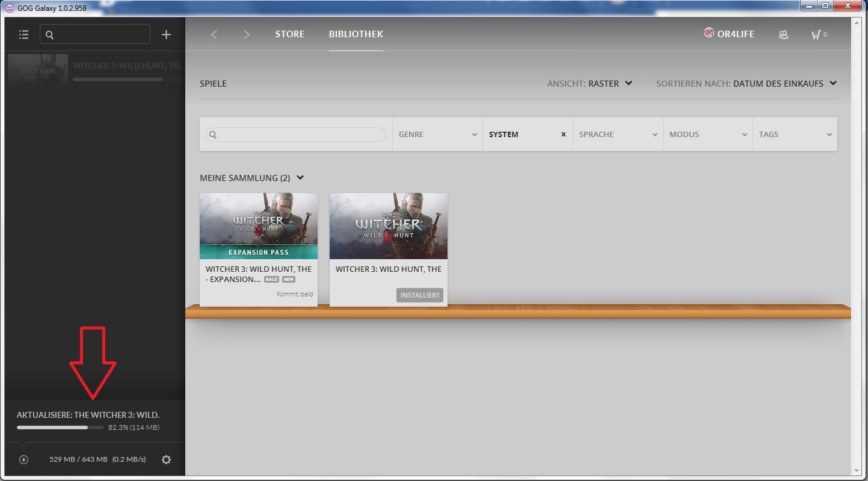Open download settings gear icon
The width and height of the screenshot is (868, 481).
(167, 459)
